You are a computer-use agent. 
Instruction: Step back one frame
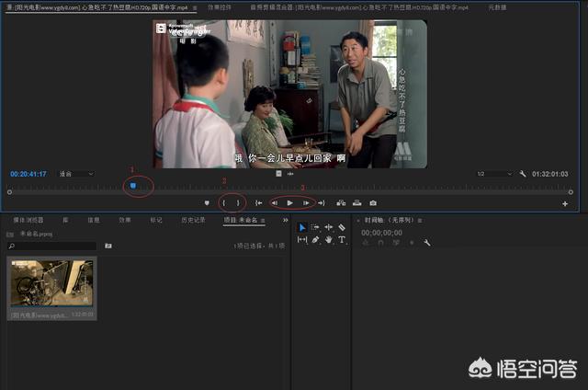[275, 203]
